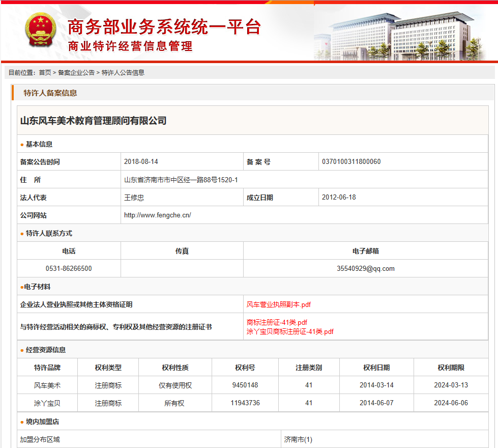Select expiry date 2024-03-13

point(451,385)
